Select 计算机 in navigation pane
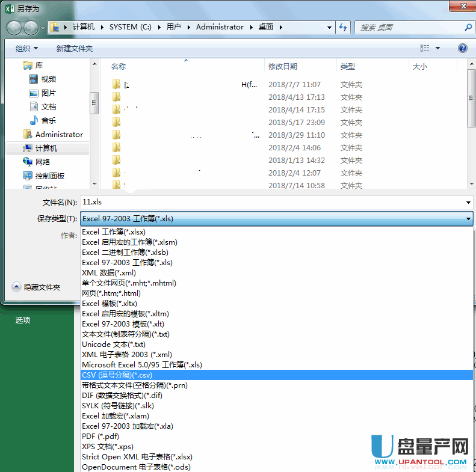Viewport: 476px width, 472px height. click(x=46, y=148)
